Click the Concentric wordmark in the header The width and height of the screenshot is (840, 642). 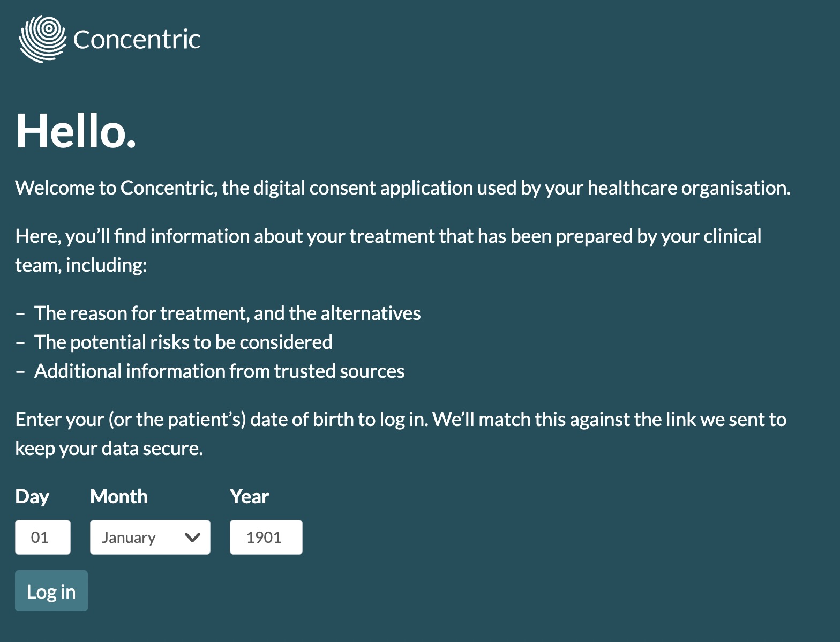tap(137, 39)
